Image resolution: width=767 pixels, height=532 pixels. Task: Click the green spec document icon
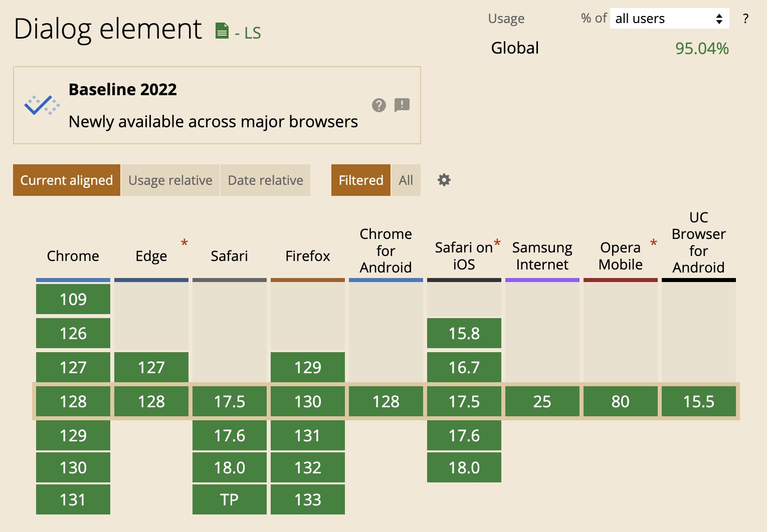(x=222, y=31)
